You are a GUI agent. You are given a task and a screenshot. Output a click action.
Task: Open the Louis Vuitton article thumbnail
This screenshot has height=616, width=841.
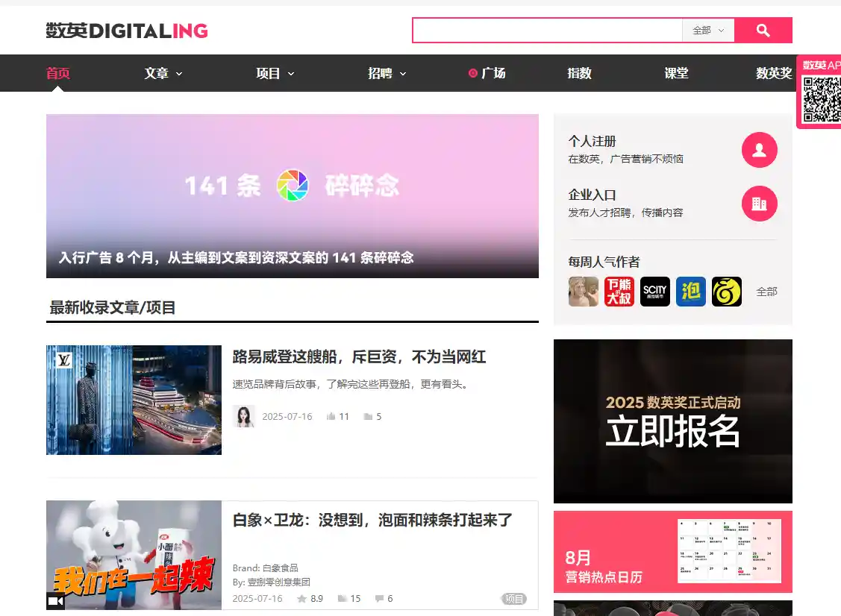point(134,400)
